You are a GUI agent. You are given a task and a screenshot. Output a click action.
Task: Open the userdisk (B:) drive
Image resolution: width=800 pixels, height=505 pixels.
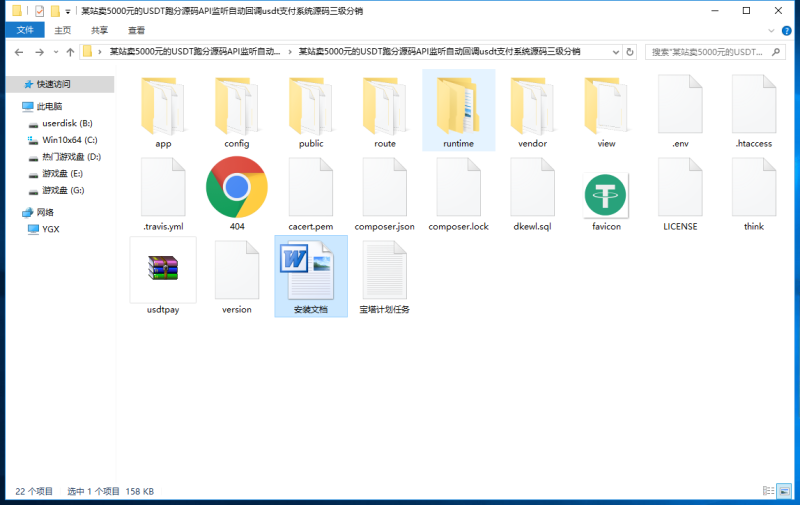click(60, 123)
